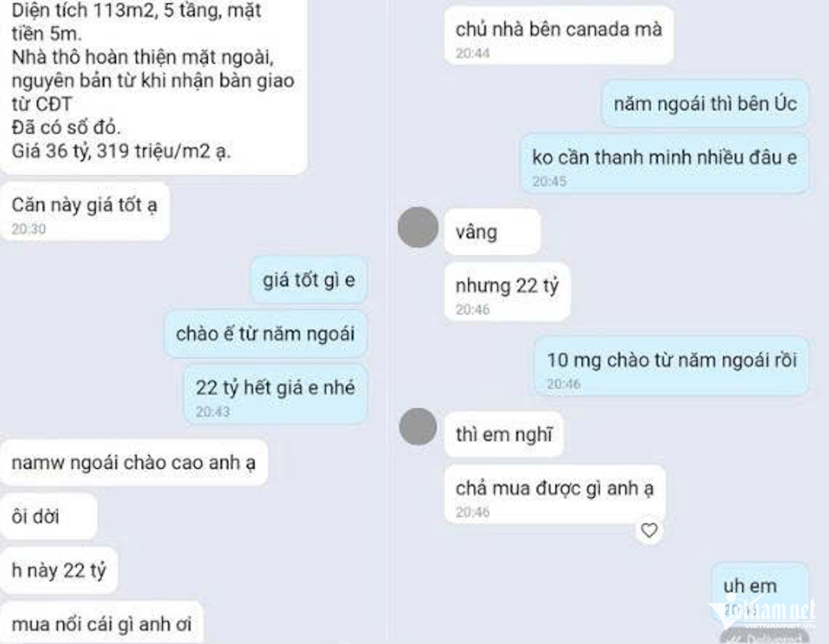Select message "namw ngoái chào cao anh ạ"
Viewport: 829px width, 644px height.
134,463
